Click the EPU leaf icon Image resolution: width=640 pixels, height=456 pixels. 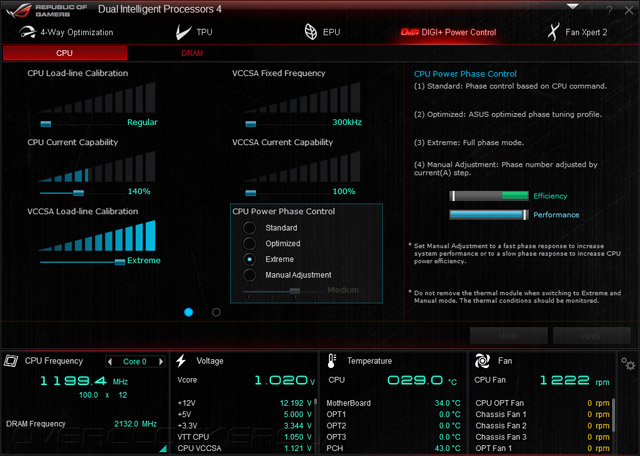(x=311, y=32)
